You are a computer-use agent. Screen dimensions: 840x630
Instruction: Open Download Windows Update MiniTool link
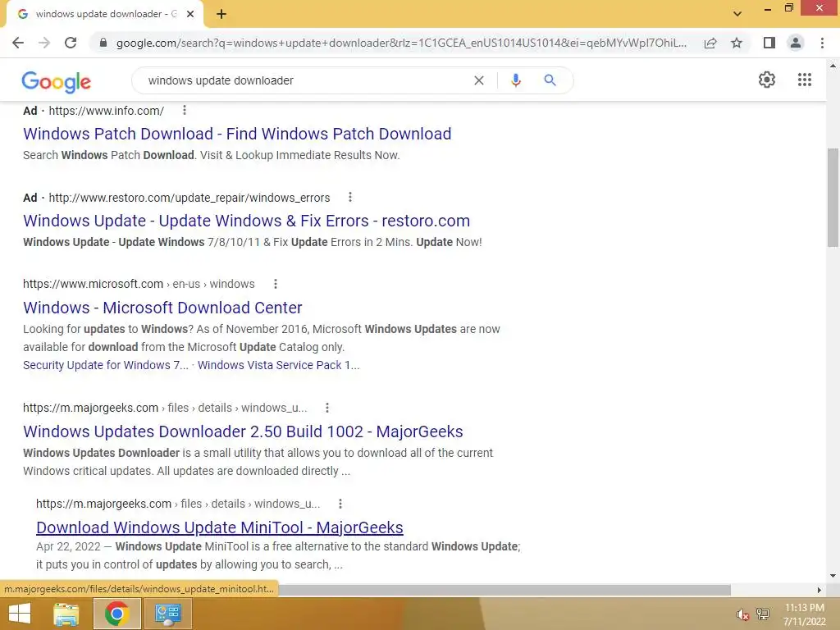click(x=220, y=527)
